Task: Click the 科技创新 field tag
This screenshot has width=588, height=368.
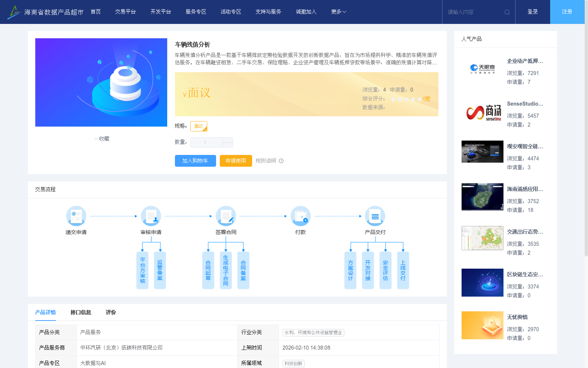Action: tap(293, 364)
